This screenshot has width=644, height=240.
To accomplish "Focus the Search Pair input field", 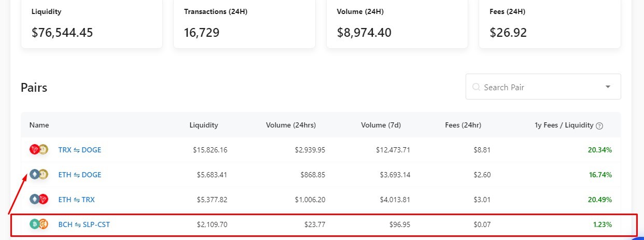I will (543, 87).
